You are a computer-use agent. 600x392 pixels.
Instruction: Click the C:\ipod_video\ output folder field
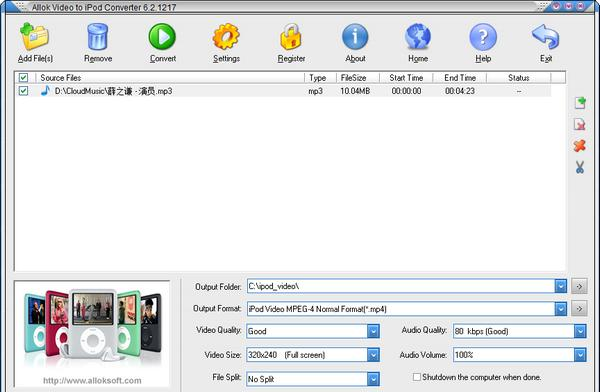[401, 286]
